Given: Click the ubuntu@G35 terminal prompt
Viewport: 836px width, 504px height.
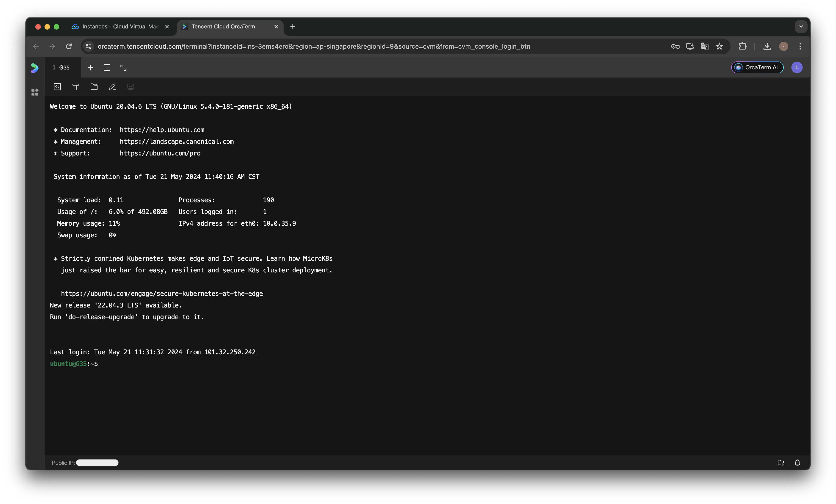Looking at the screenshot, I should point(74,364).
